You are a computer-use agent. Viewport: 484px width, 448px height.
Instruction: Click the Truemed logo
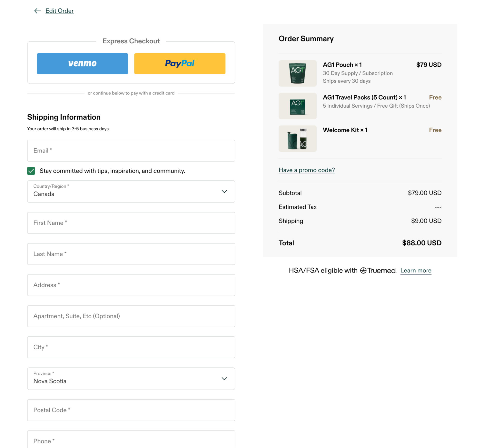pyautogui.click(x=378, y=270)
